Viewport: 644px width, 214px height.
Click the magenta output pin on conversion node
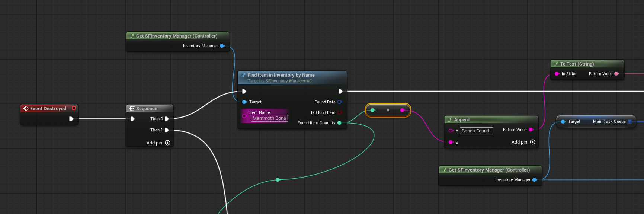click(402, 110)
